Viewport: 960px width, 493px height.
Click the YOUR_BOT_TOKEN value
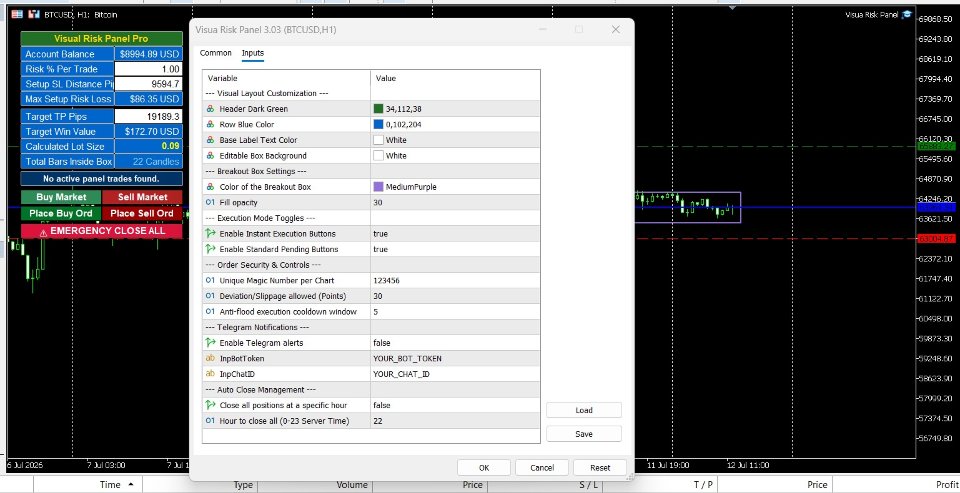(407, 358)
